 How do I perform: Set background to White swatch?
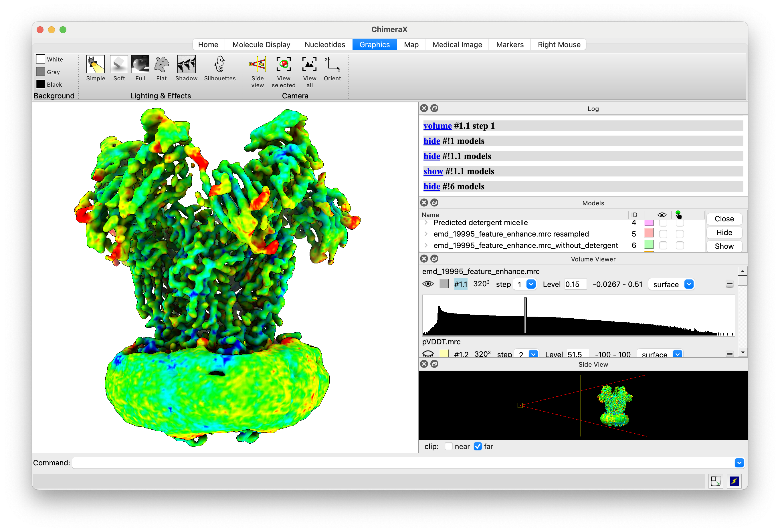click(41, 59)
